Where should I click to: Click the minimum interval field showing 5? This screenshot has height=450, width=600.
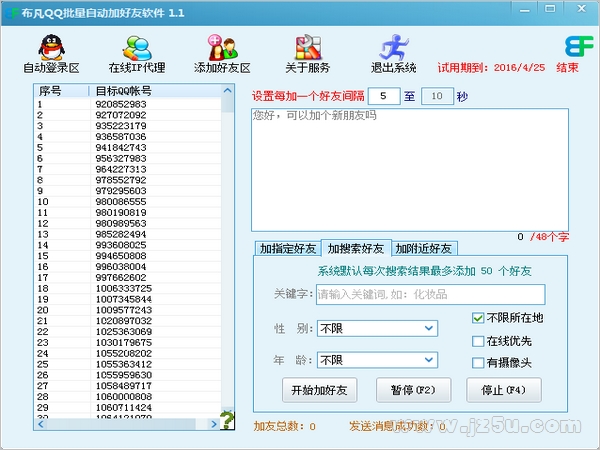[x=384, y=96]
